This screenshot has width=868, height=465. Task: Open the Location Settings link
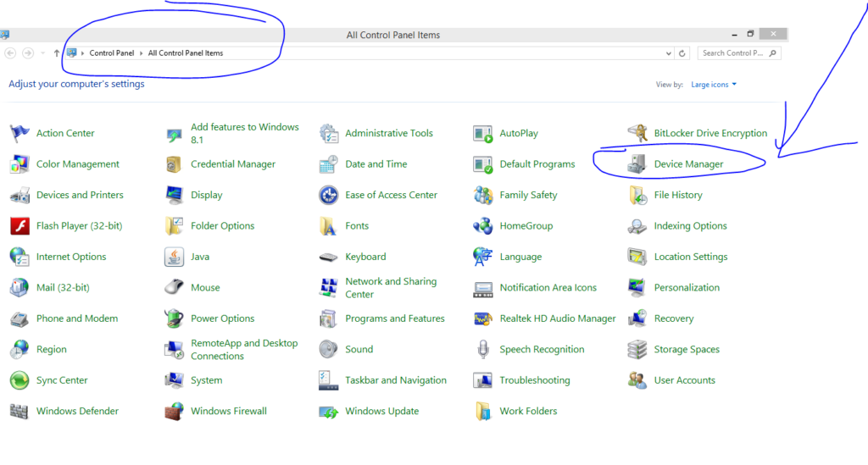pos(691,257)
